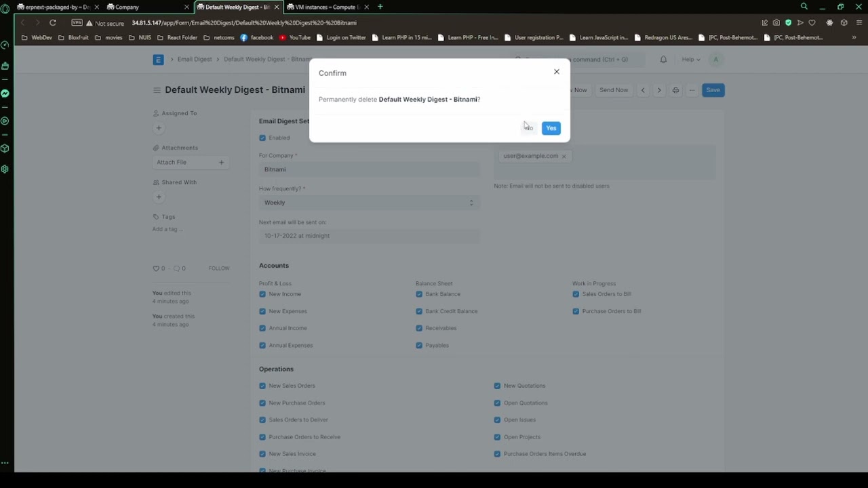The image size is (868, 488).
Task: Open the cube icon in the sidebar
Action: point(5,148)
